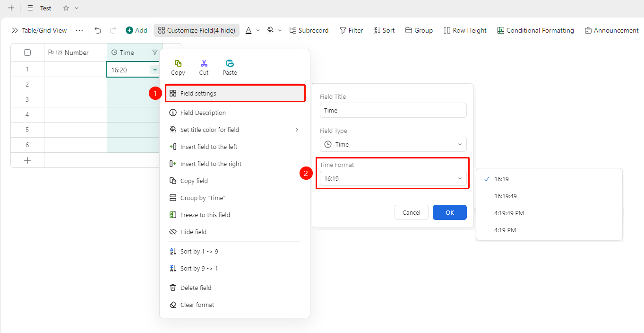Choose Hide field from the context menu
Viewport: 644px width, 333px height.
(x=234, y=232)
